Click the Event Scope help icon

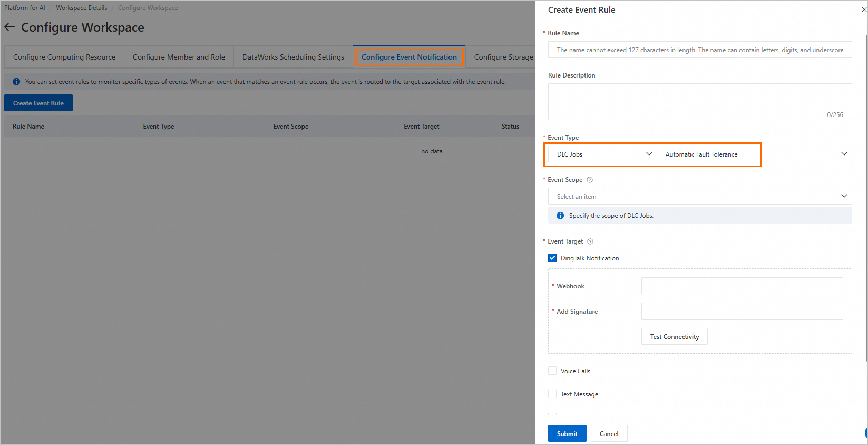[x=590, y=180]
